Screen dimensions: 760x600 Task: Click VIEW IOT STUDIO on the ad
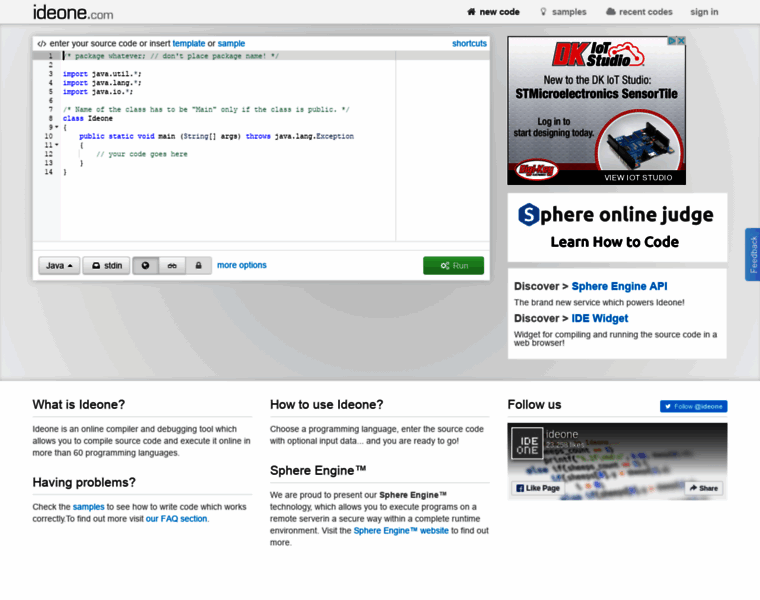click(638, 177)
